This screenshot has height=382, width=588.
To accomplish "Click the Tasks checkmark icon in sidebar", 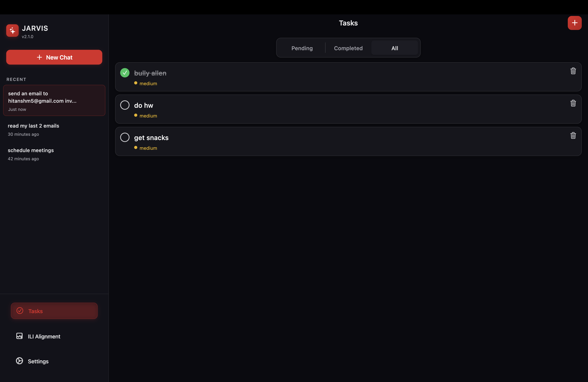I will (20, 311).
